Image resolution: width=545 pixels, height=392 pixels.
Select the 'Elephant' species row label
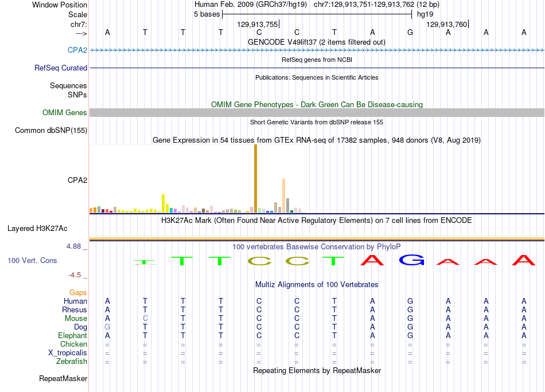[x=72, y=335]
